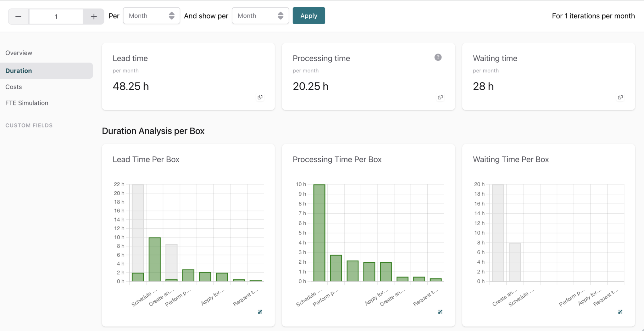644x331 pixels.
Task: Open the Costs section
Action: click(14, 87)
